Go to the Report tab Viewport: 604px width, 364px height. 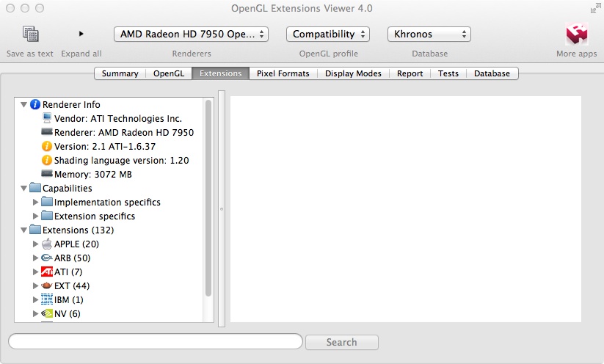pyautogui.click(x=410, y=73)
